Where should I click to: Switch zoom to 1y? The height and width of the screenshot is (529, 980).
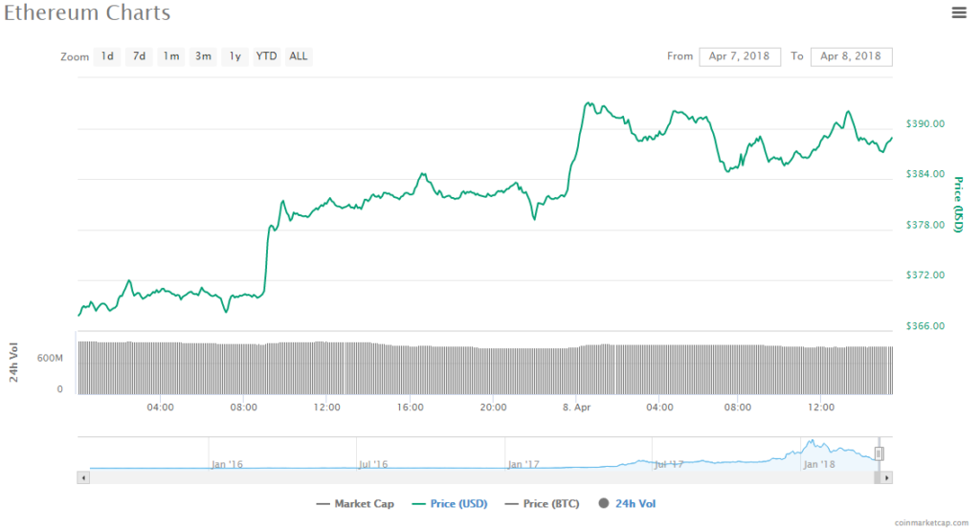click(234, 56)
